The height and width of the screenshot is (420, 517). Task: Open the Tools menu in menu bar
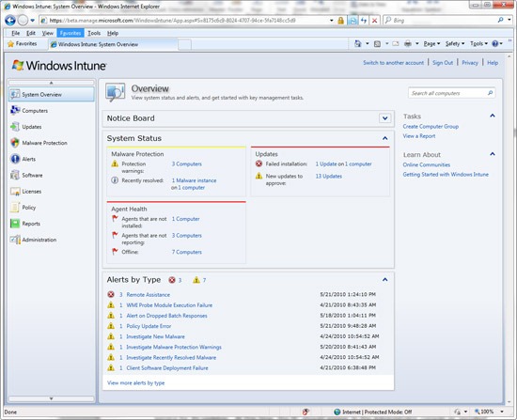coord(94,33)
